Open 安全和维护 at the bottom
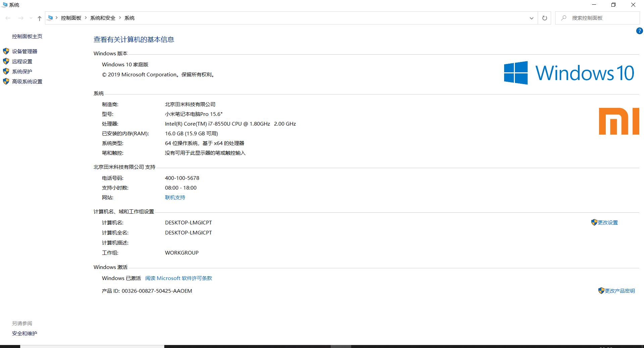Screen dimensions: 644x348 pos(24,333)
